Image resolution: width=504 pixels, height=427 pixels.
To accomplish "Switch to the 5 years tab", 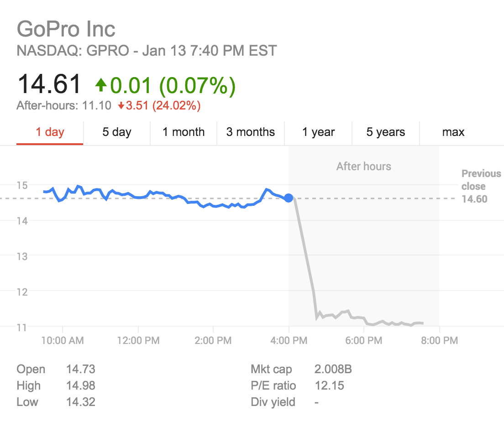I will click(386, 132).
